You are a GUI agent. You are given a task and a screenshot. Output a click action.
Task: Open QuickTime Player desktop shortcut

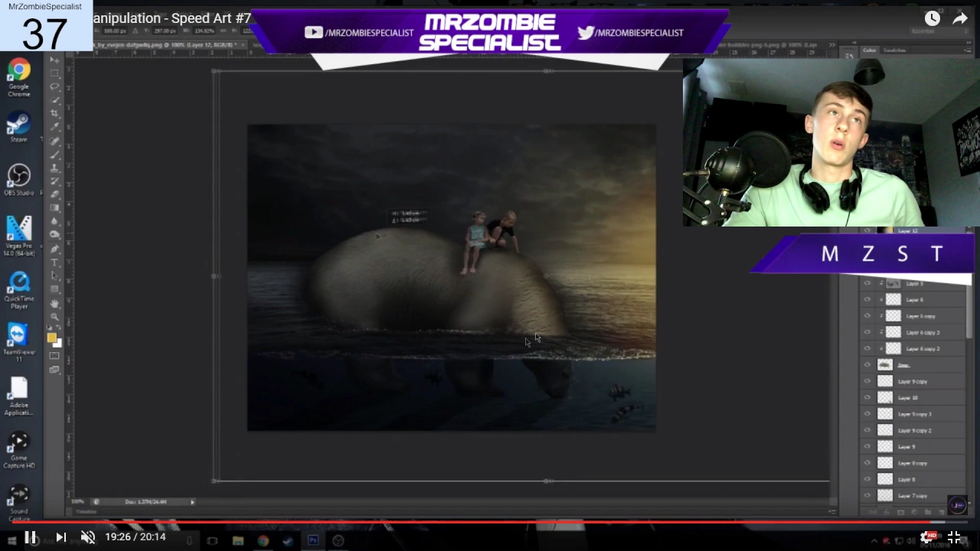[x=19, y=289]
